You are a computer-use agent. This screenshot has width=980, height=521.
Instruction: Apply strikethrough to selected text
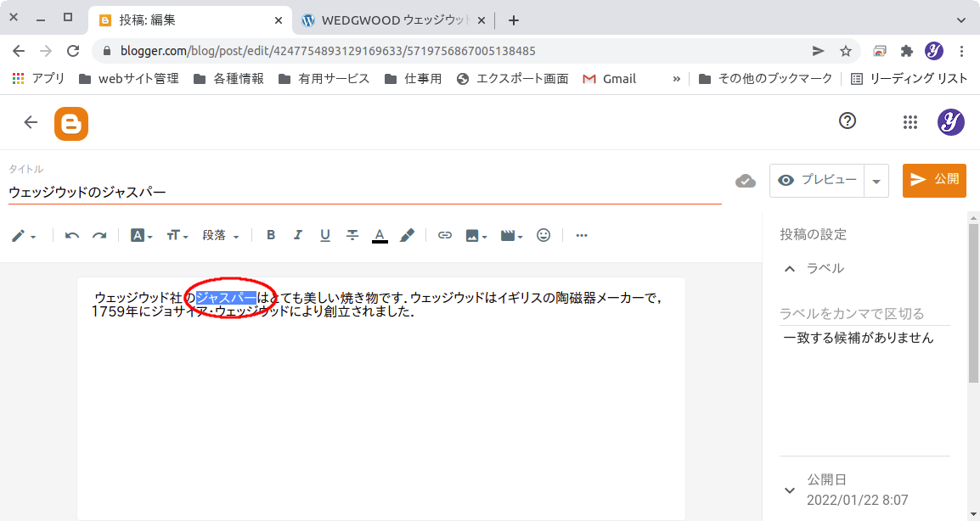click(352, 235)
